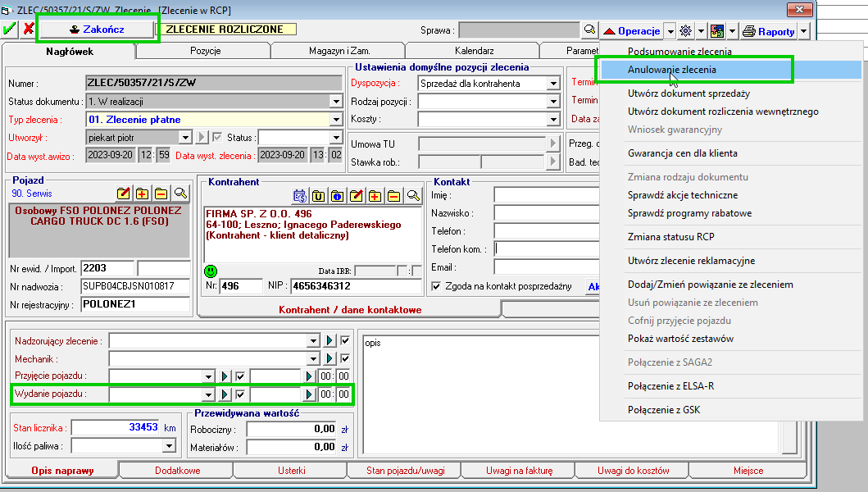Click the green checkmark save icon
Screen dimensions: 868x492
click(x=10, y=30)
